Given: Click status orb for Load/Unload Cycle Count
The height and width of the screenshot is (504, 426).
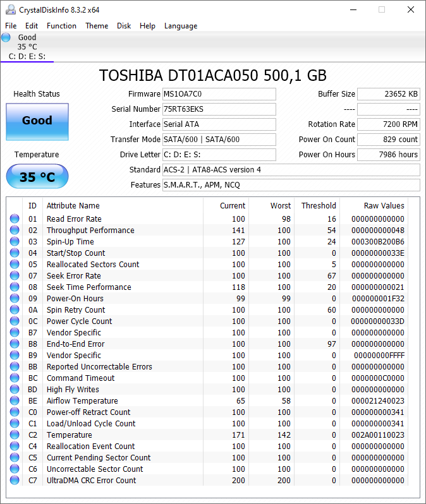Looking at the screenshot, I should pos(15,423).
